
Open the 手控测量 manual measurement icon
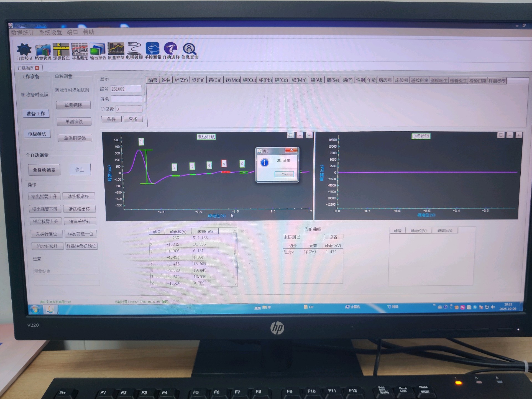(x=153, y=48)
